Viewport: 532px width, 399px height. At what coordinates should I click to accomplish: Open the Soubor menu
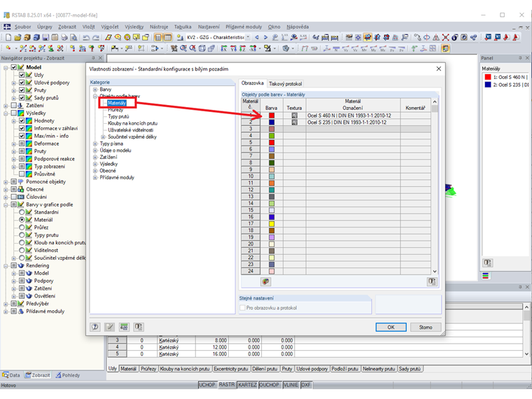point(22,27)
